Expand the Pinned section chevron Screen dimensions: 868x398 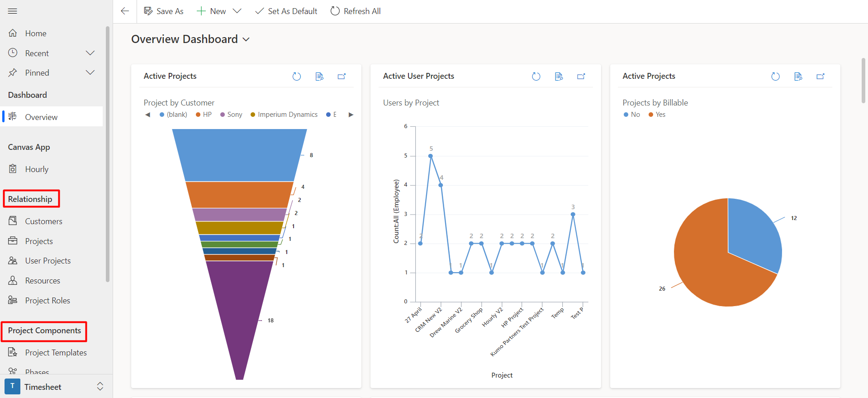coord(90,72)
